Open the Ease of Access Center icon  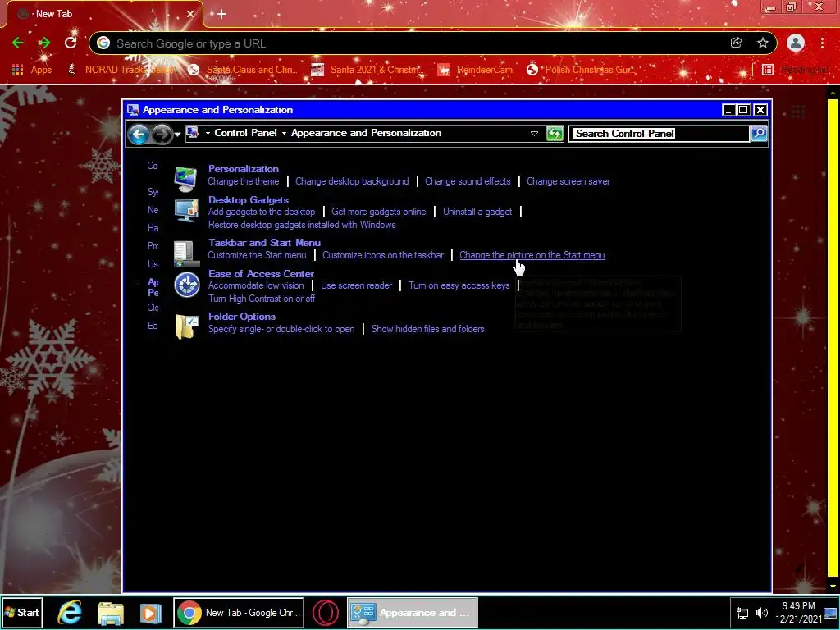click(187, 285)
